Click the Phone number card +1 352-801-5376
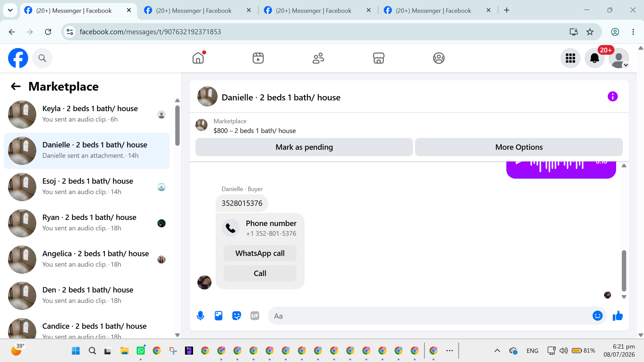Viewport: 644px width, 362px height. (x=260, y=228)
